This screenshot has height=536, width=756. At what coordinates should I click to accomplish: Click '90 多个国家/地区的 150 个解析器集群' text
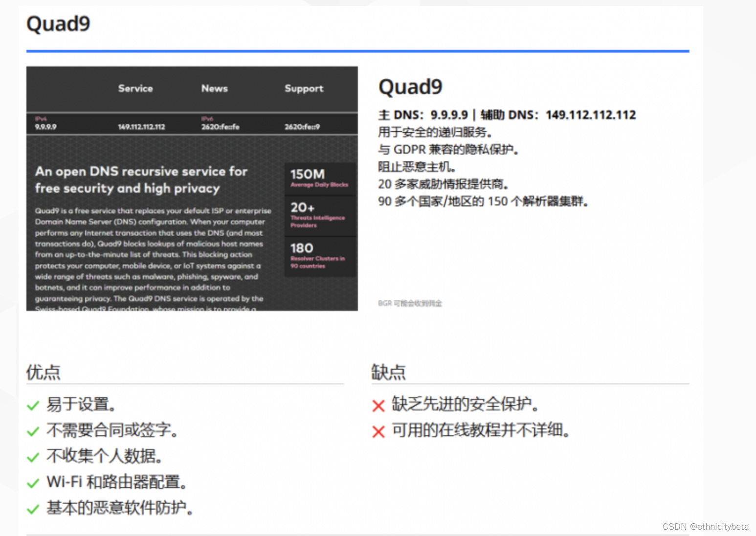(x=483, y=201)
